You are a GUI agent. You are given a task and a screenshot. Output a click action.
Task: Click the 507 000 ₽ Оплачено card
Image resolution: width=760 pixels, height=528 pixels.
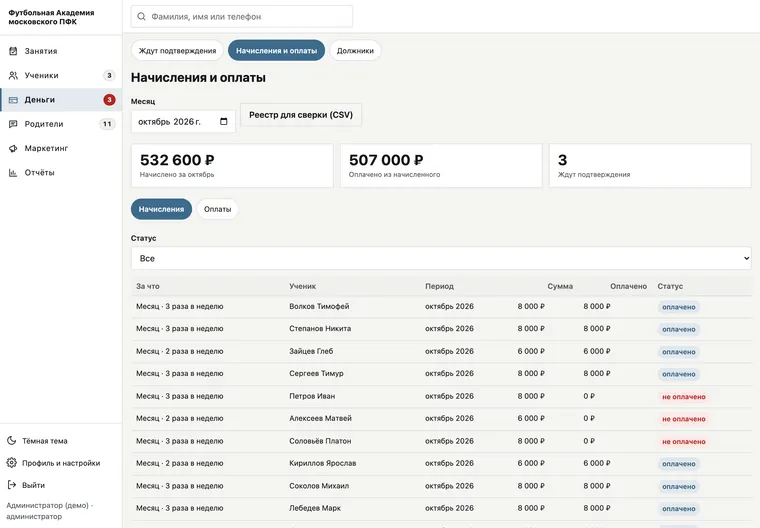(441, 165)
